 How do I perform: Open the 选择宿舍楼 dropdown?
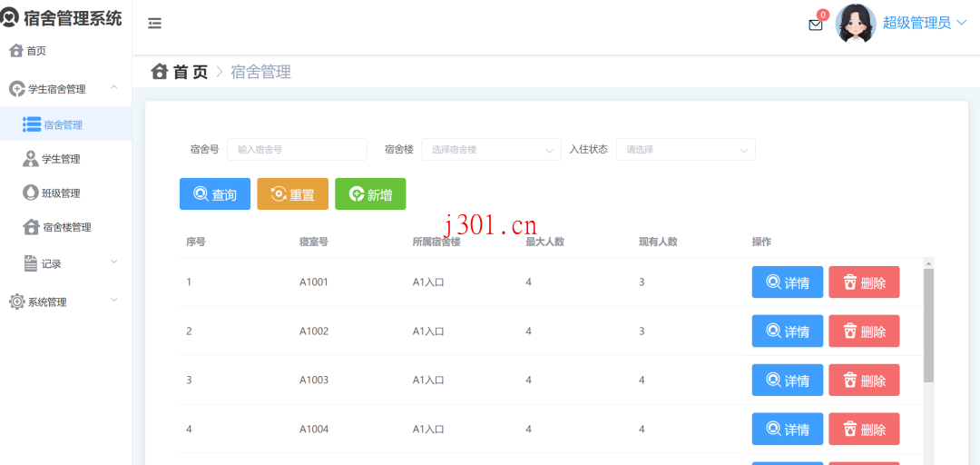pyautogui.click(x=491, y=150)
